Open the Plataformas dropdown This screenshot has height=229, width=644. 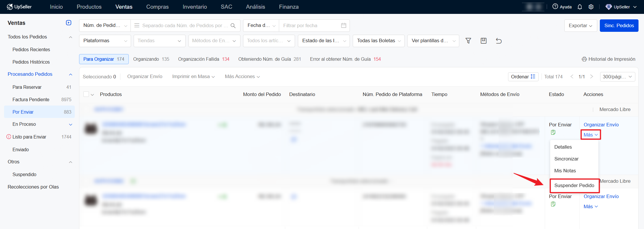(x=105, y=41)
